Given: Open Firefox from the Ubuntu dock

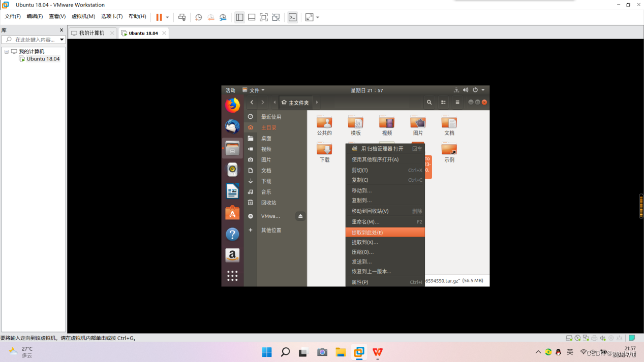Looking at the screenshot, I should tap(232, 105).
